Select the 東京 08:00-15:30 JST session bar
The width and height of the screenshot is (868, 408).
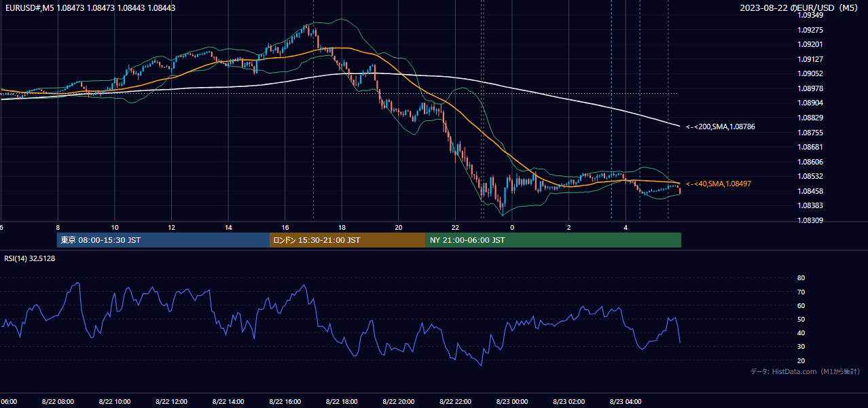point(163,240)
